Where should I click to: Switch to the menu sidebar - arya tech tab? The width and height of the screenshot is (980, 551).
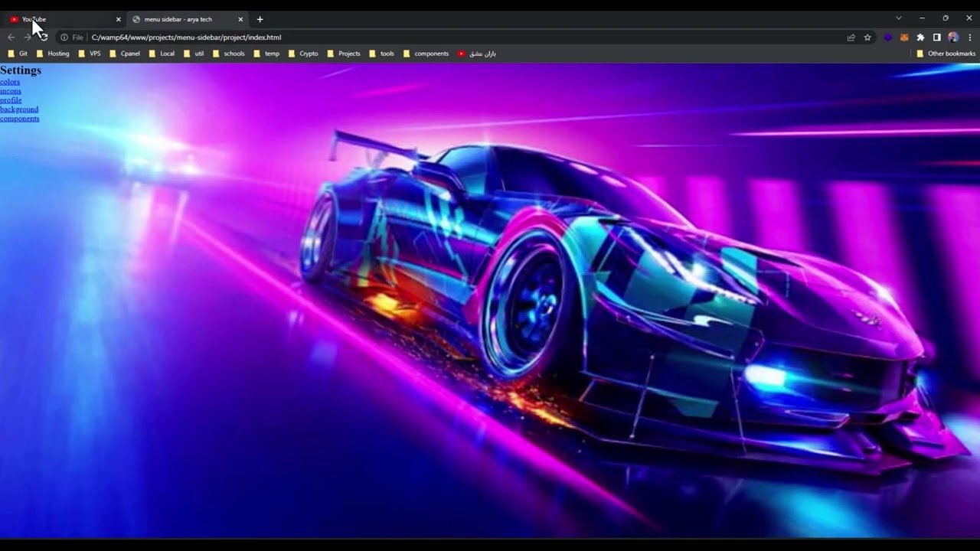[x=188, y=19]
